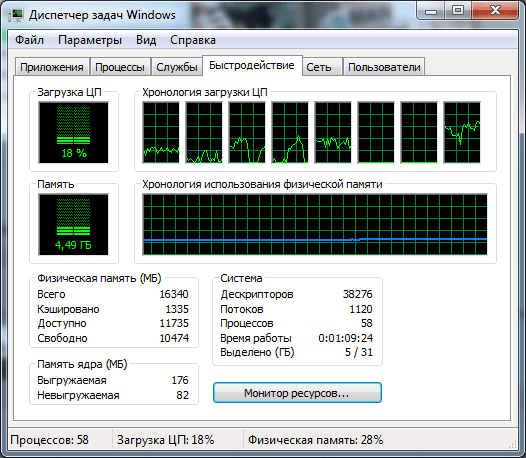Click status bar text Физическая память: 28%
526x458 pixels.
(x=315, y=440)
